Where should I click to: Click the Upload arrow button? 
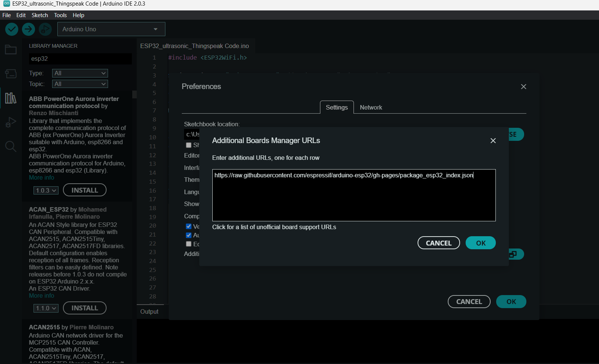click(28, 29)
